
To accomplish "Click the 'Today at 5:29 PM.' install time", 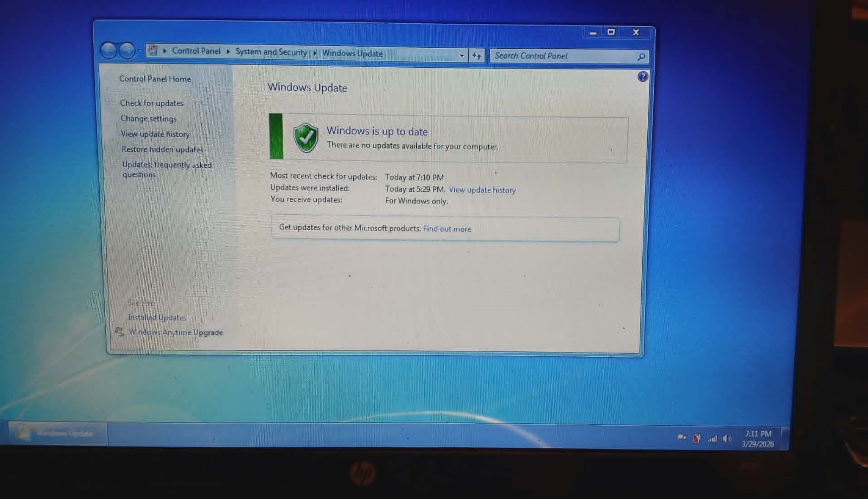I will tap(415, 189).
